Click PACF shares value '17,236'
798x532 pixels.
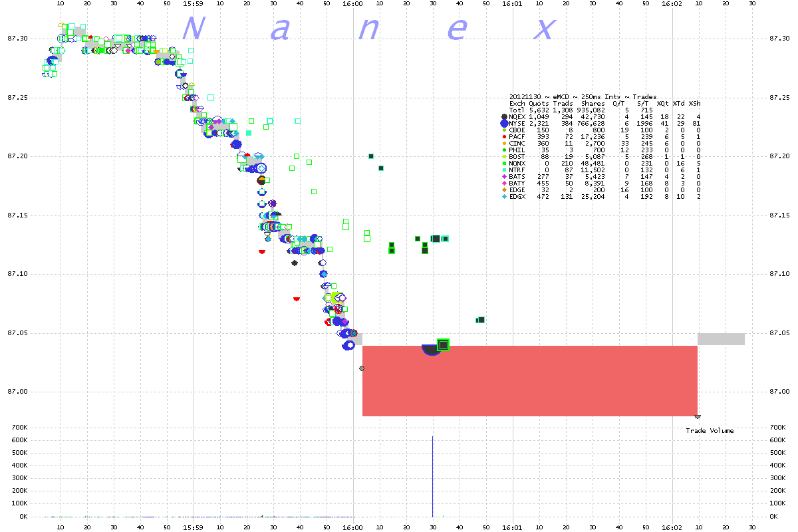593,137
